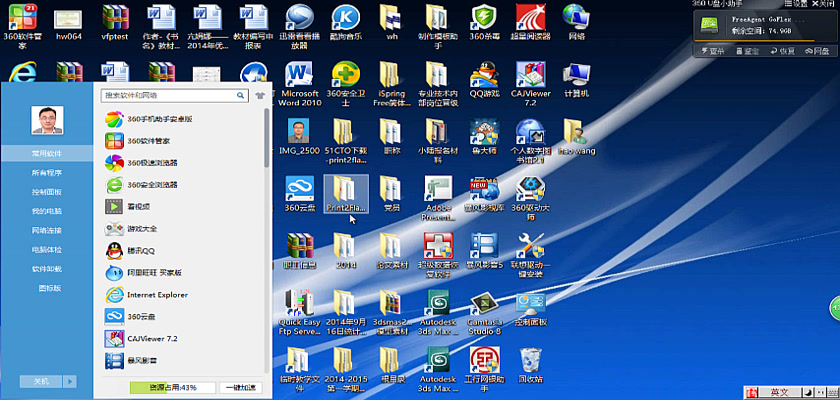The width and height of the screenshot is (840, 400).
Task: Open 软件卸载 from start menu sidebar
Action: (47, 269)
